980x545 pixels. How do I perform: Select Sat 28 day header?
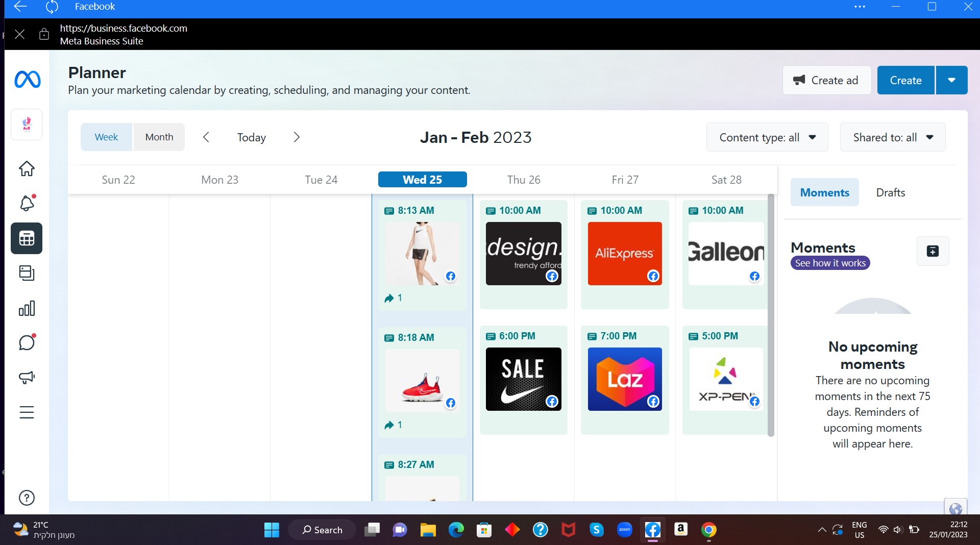click(x=726, y=180)
